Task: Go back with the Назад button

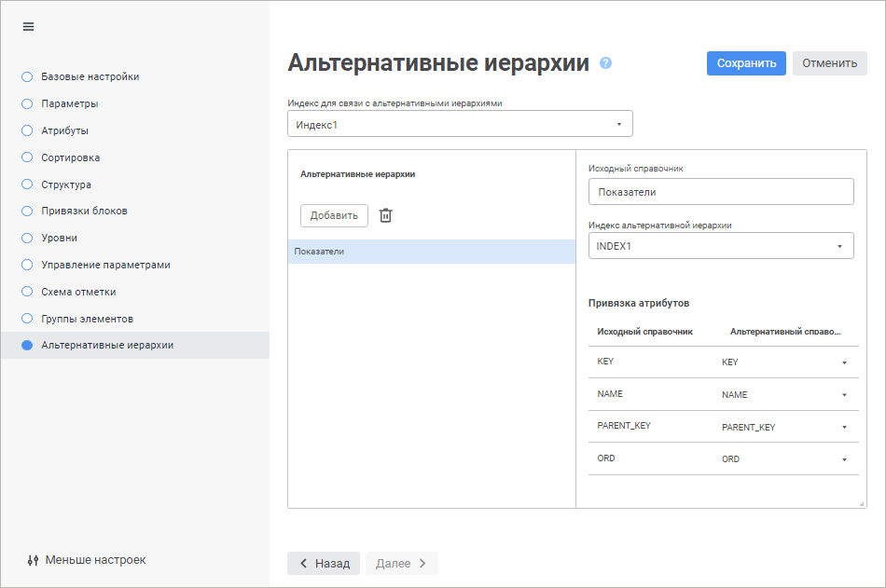Action: tap(324, 563)
